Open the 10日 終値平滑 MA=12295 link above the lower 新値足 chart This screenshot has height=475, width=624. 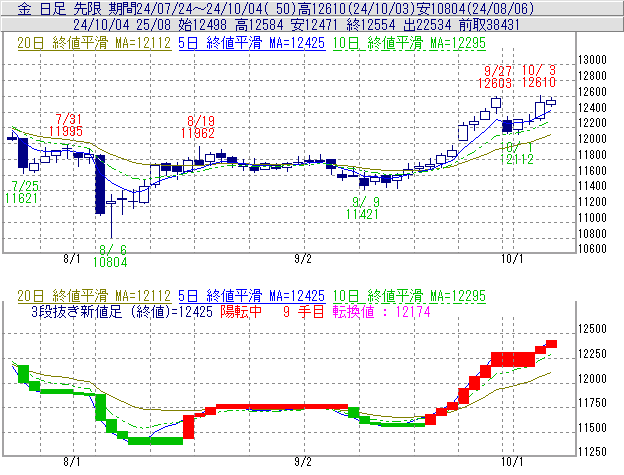(409, 296)
